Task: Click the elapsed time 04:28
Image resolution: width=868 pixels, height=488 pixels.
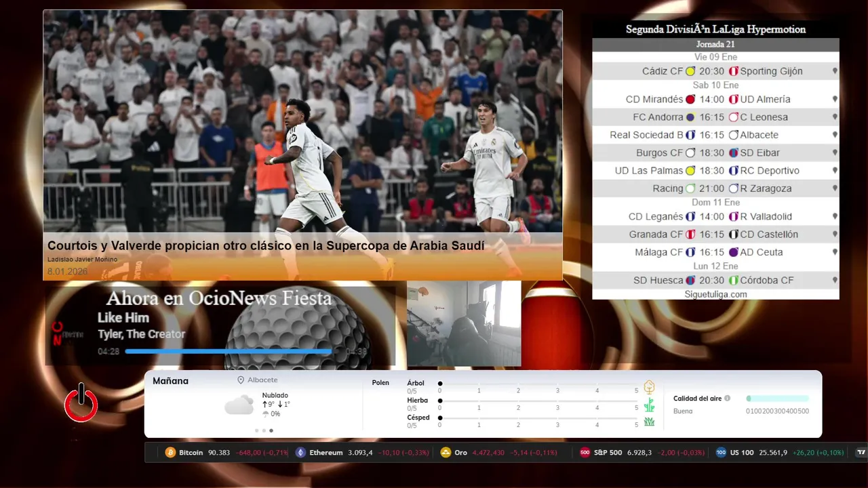Action: (x=108, y=351)
